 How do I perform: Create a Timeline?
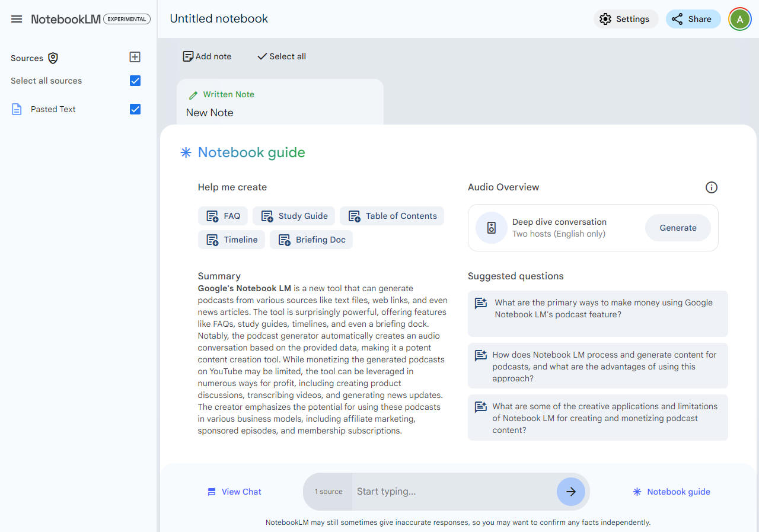(x=231, y=240)
